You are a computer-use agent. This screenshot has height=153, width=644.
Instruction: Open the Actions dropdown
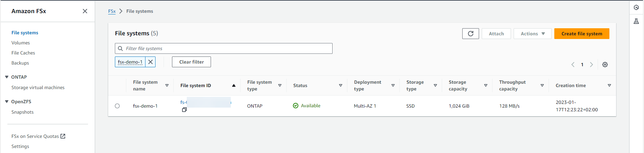(x=532, y=34)
